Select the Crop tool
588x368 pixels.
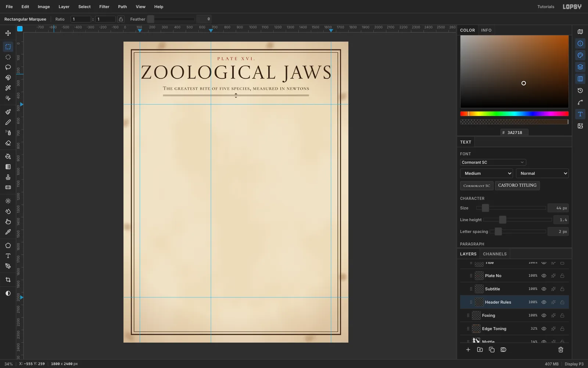[x=8, y=280]
